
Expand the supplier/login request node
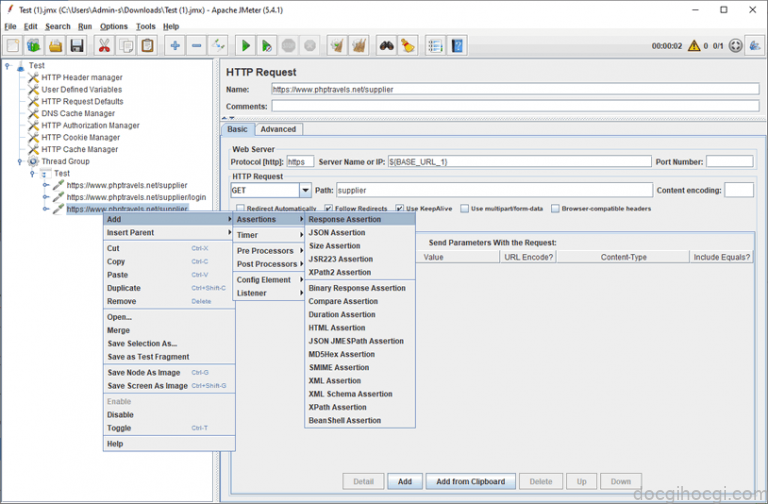(46, 197)
